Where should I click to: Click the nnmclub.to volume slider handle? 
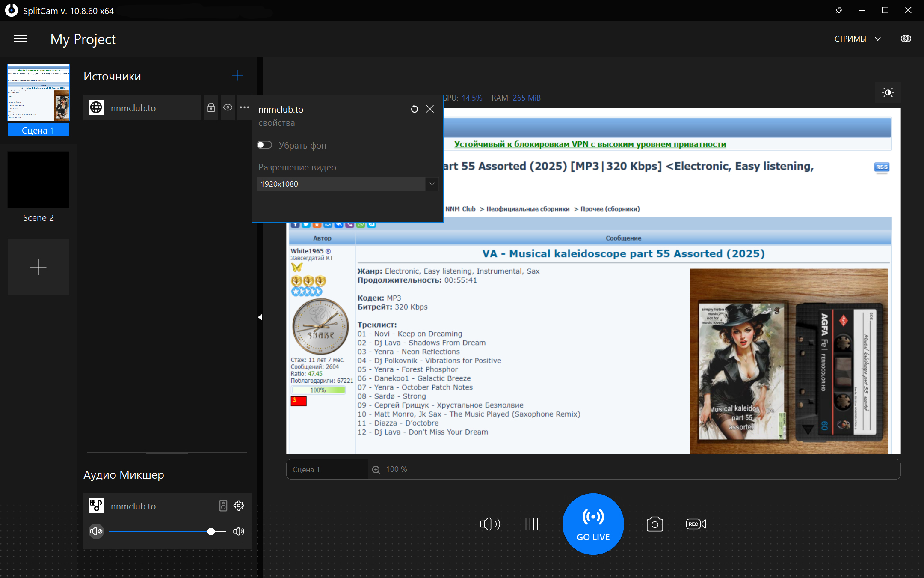[211, 531]
